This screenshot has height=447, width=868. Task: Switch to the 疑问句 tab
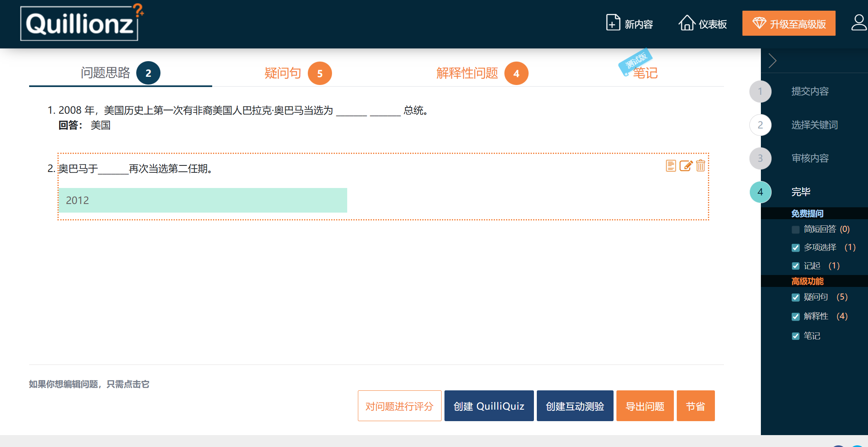coord(283,73)
